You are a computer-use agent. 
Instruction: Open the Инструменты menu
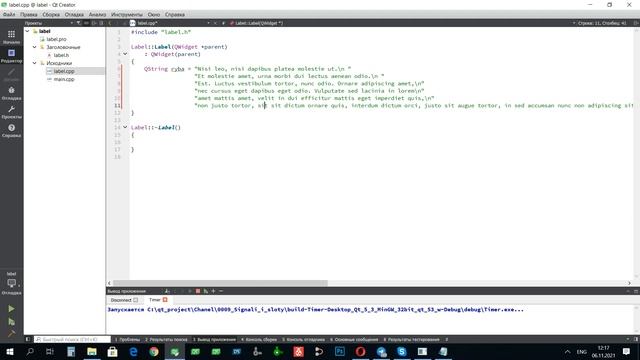pos(127,14)
